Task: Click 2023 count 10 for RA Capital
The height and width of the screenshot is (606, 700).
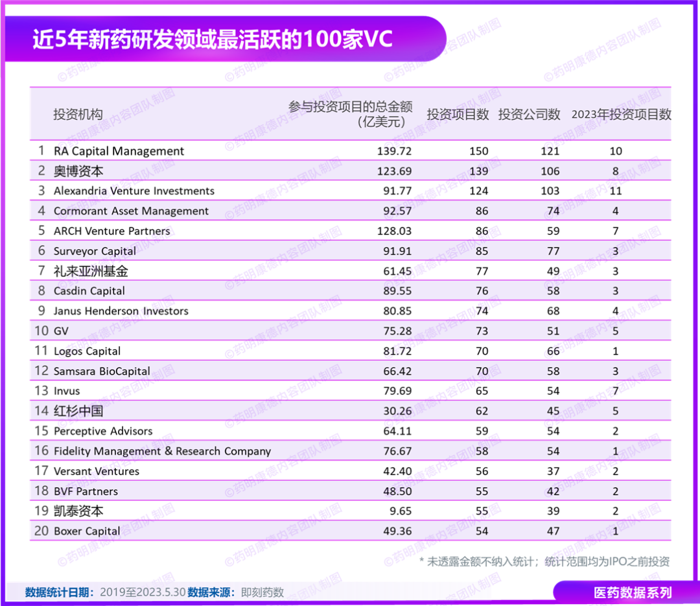Action: click(616, 151)
